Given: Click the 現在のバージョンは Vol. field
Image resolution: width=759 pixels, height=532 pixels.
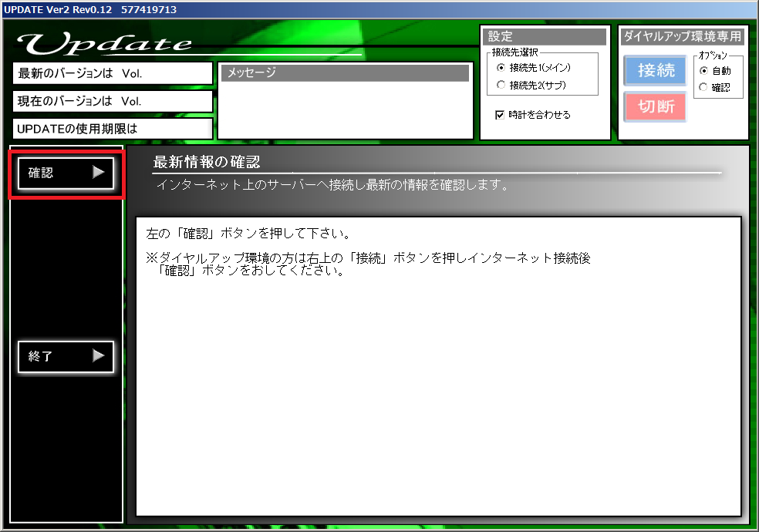Looking at the screenshot, I should [113, 101].
